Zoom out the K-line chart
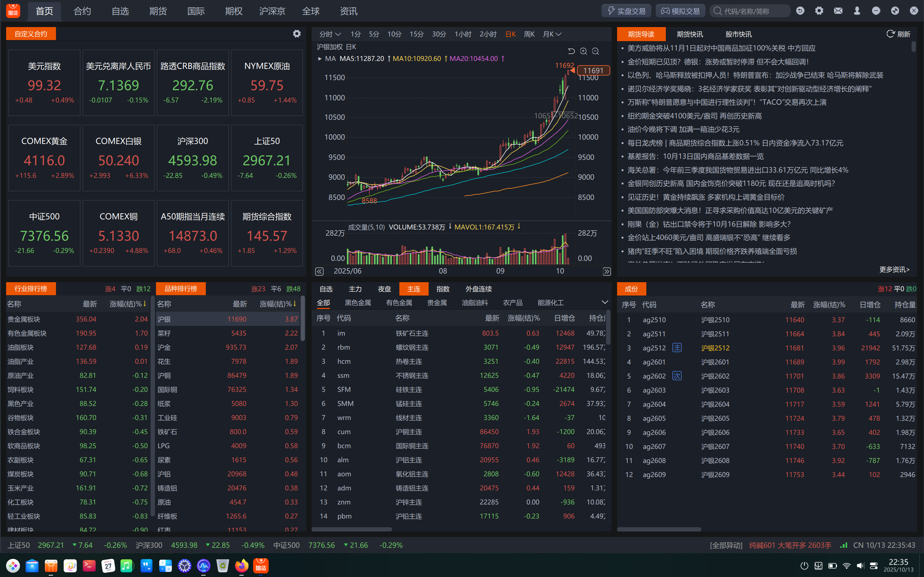 (595, 51)
